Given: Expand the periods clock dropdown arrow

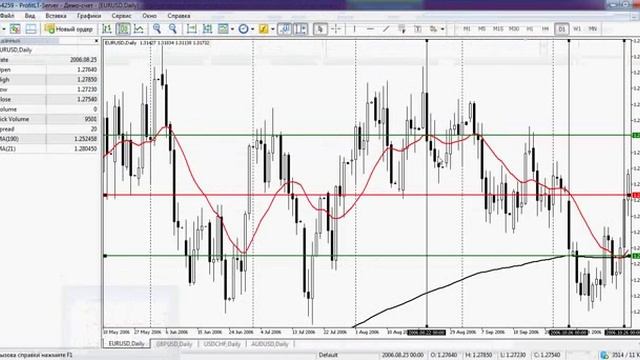Looking at the screenshot, I should [x=253, y=29].
